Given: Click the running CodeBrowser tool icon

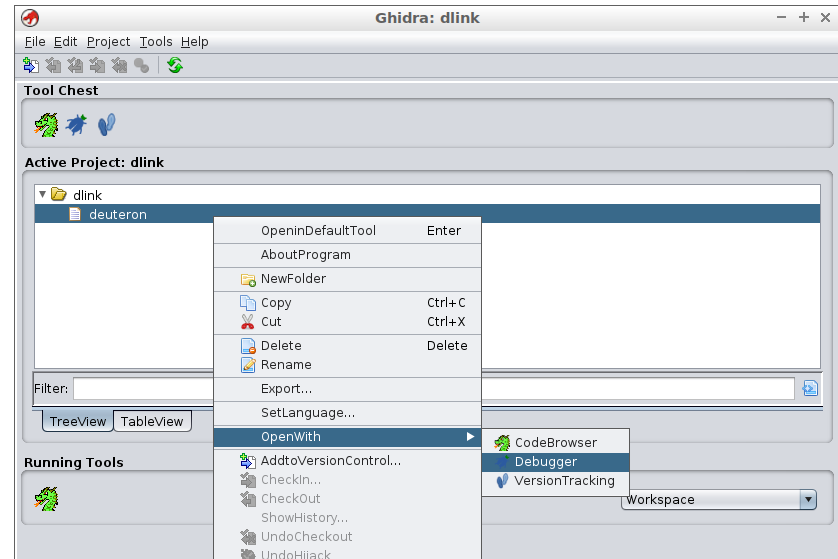Looking at the screenshot, I should [x=46, y=497].
